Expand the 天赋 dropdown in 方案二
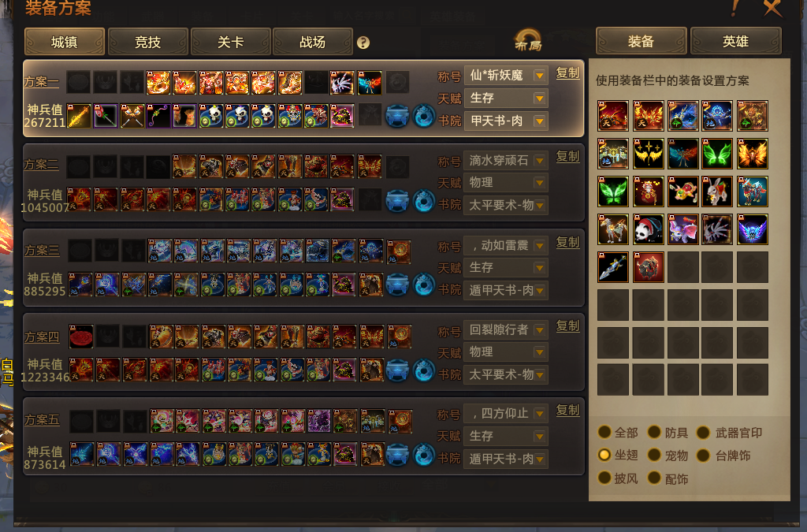807x532 pixels. pos(505,183)
